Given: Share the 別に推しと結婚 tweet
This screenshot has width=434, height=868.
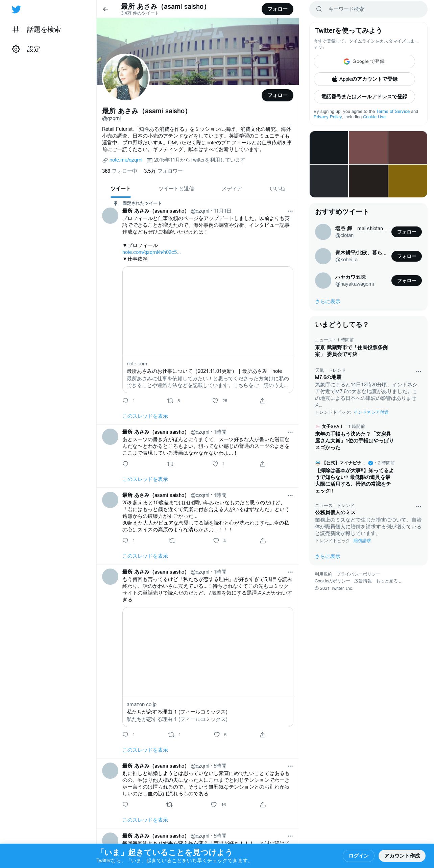Looking at the screenshot, I should click(263, 804).
